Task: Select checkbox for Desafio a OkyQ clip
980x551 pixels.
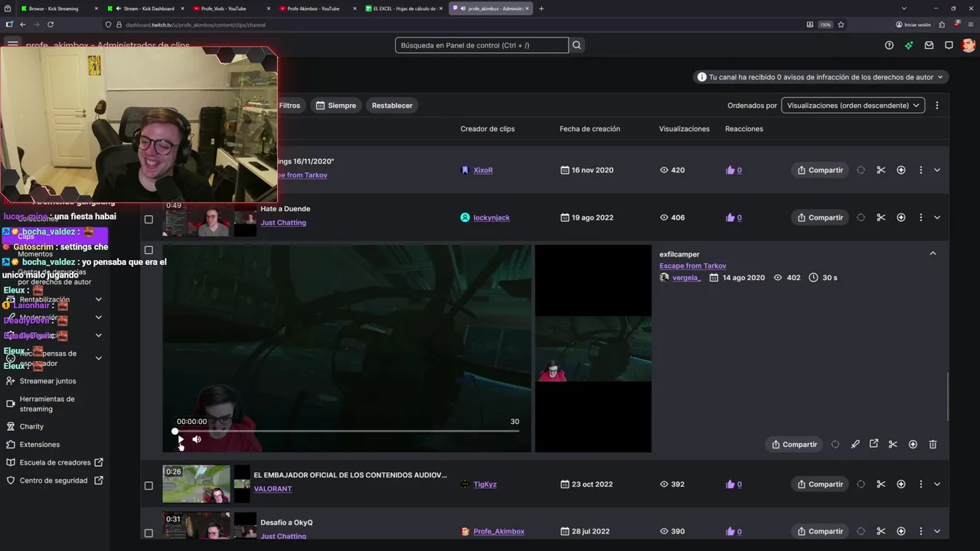Action: tap(149, 533)
